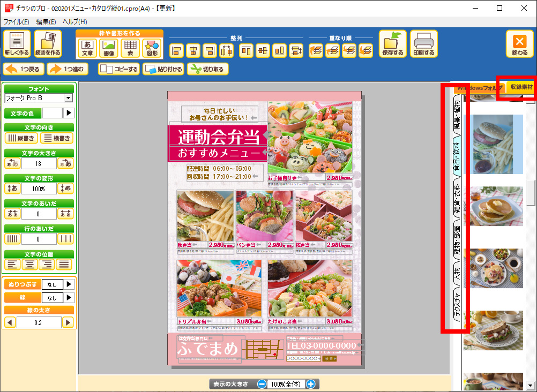Add a table using the 表 button
The image size is (537, 392).
[130, 48]
